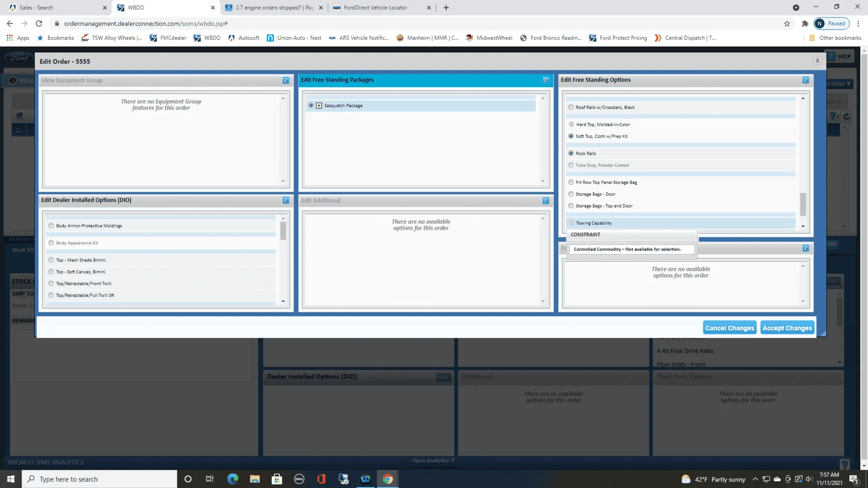Select Top/Retractable/Full Twill Sft option
Screen dimensions: 868x488
(51, 295)
